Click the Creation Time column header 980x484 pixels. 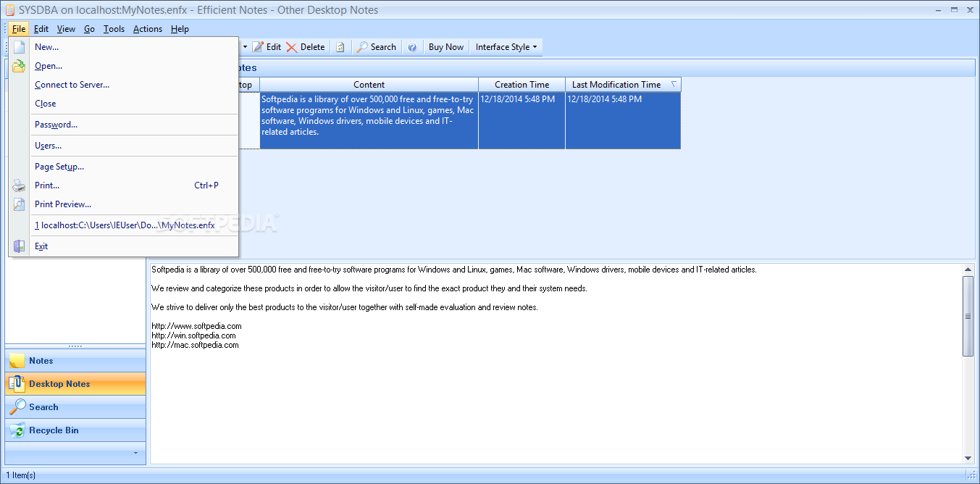point(522,85)
